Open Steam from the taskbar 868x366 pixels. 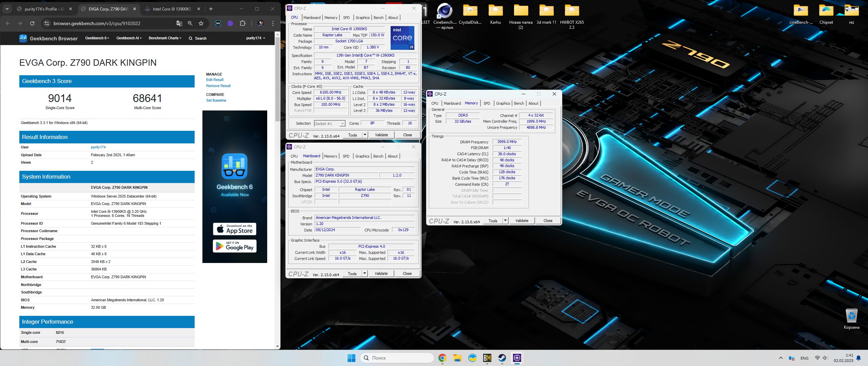pos(502,358)
